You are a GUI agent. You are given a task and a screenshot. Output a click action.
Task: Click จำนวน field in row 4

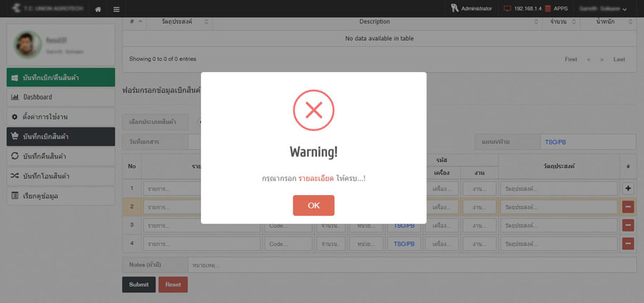click(331, 244)
